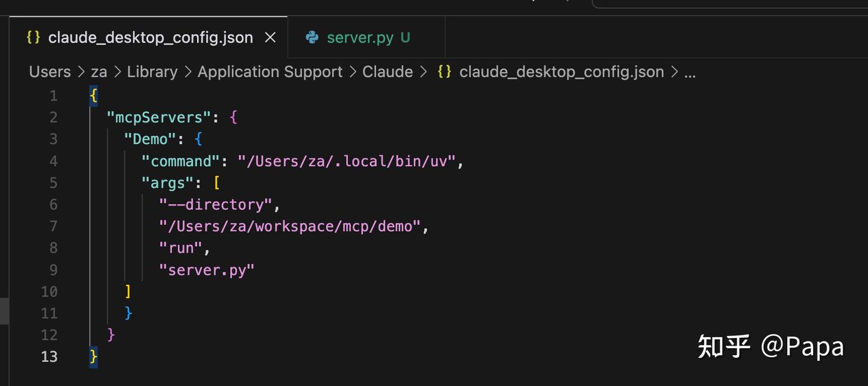Click the "run" argument on line 8
868x386 pixels.
(181, 248)
